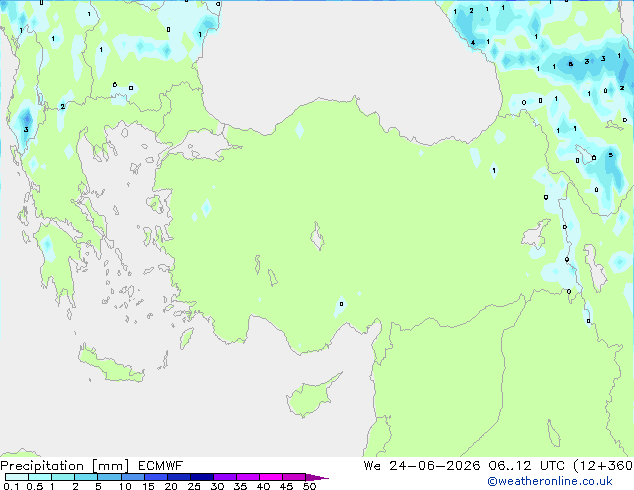Pick the 35–40 mm legend swatch
The width and height of the screenshot is (634, 490).
[247, 477]
